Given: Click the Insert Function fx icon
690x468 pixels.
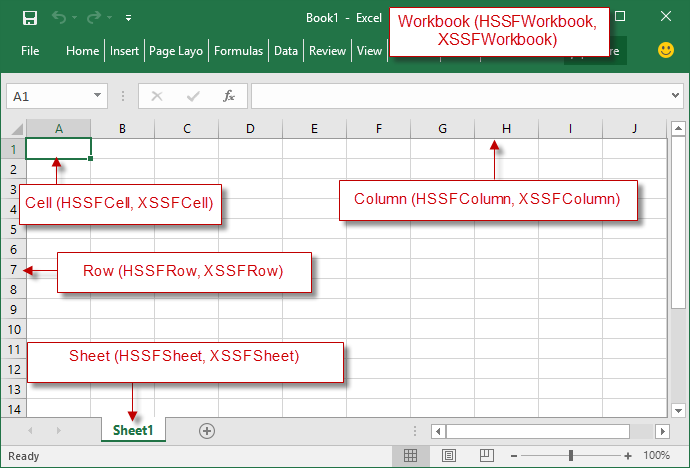Looking at the screenshot, I should [x=229, y=96].
